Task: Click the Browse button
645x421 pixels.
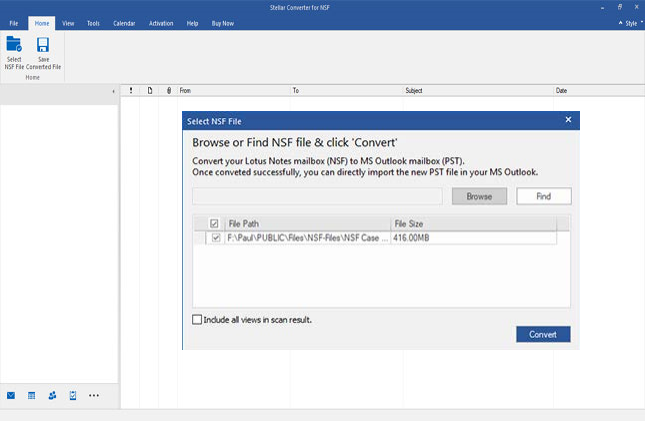Action: pyautogui.click(x=479, y=196)
